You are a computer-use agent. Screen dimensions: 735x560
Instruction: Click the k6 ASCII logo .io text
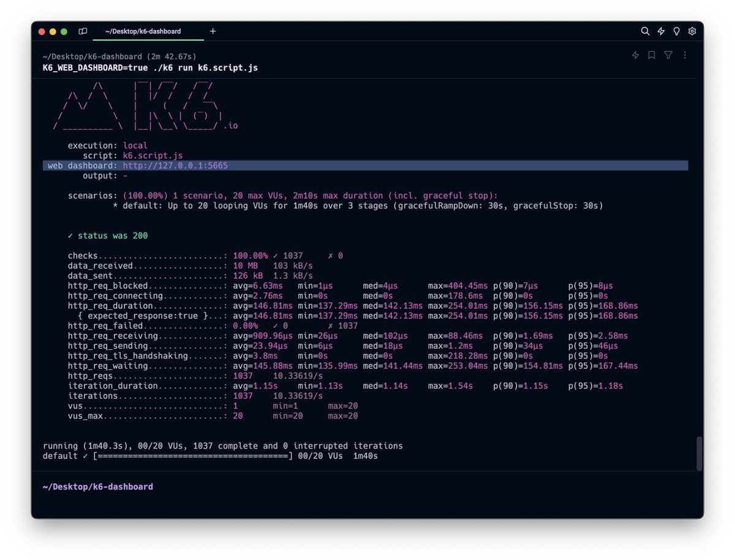pyautogui.click(x=230, y=126)
